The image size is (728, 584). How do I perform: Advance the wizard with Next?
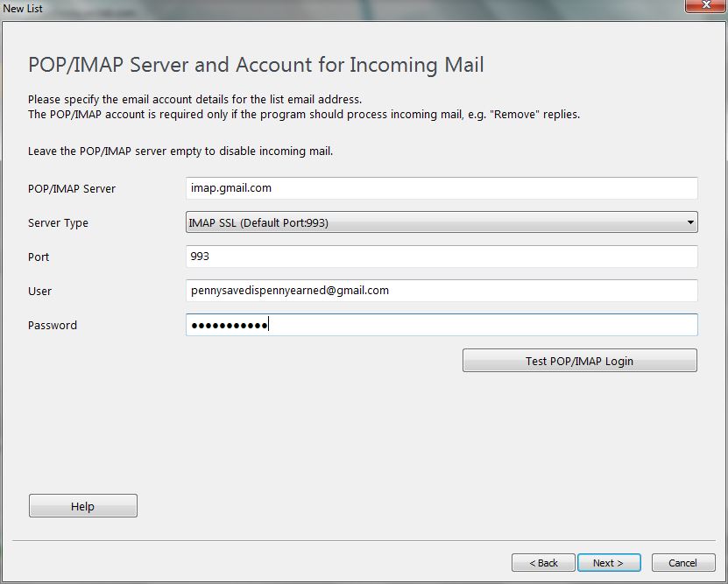click(x=609, y=563)
